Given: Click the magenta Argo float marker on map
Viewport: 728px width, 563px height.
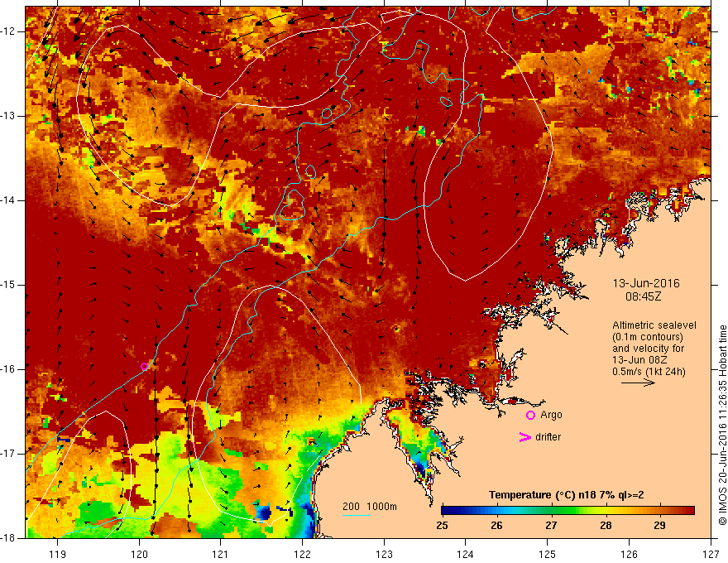Looking at the screenshot, I should coord(145,367).
